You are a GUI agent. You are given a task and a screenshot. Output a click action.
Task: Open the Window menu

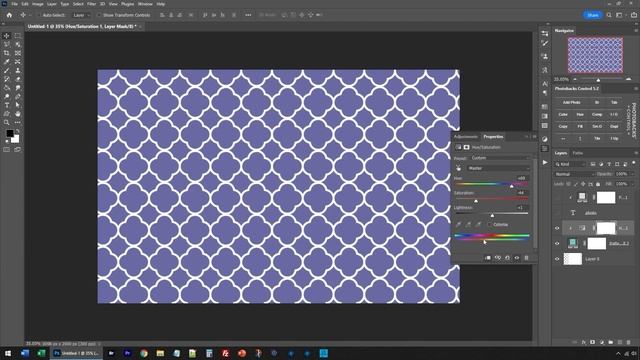pos(145,4)
